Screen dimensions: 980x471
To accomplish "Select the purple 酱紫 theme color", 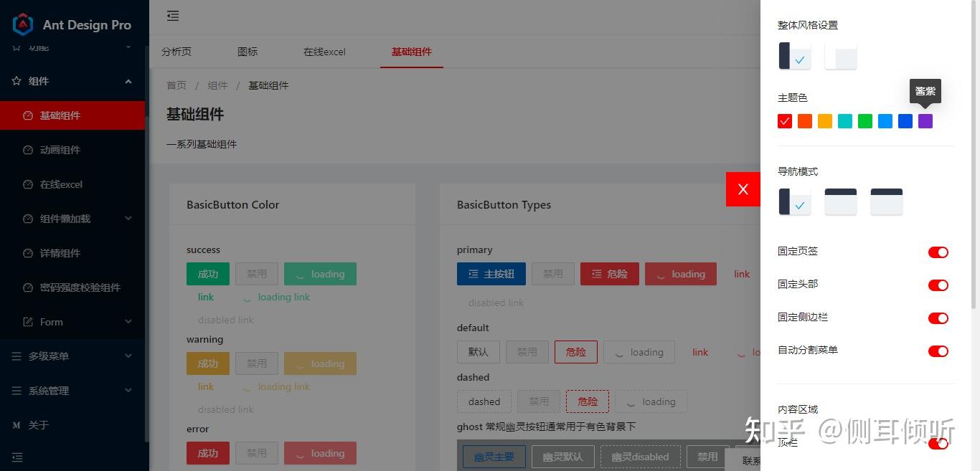I will (x=925, y=121).
